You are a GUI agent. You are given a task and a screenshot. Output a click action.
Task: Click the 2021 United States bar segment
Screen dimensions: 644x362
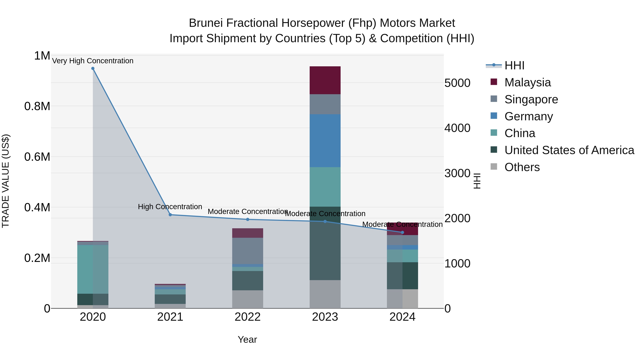(x=170, y=299)
